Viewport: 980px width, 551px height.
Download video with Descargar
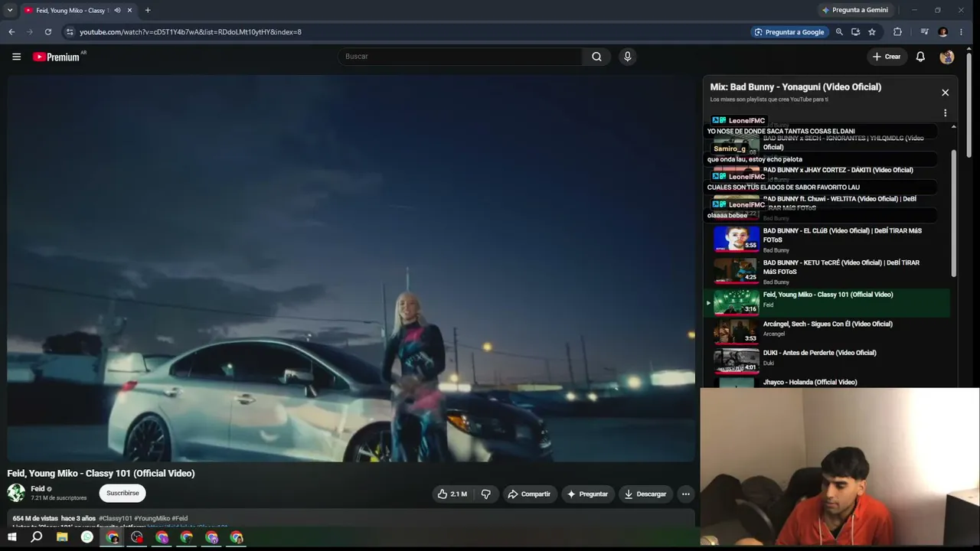tap(645, 494)
